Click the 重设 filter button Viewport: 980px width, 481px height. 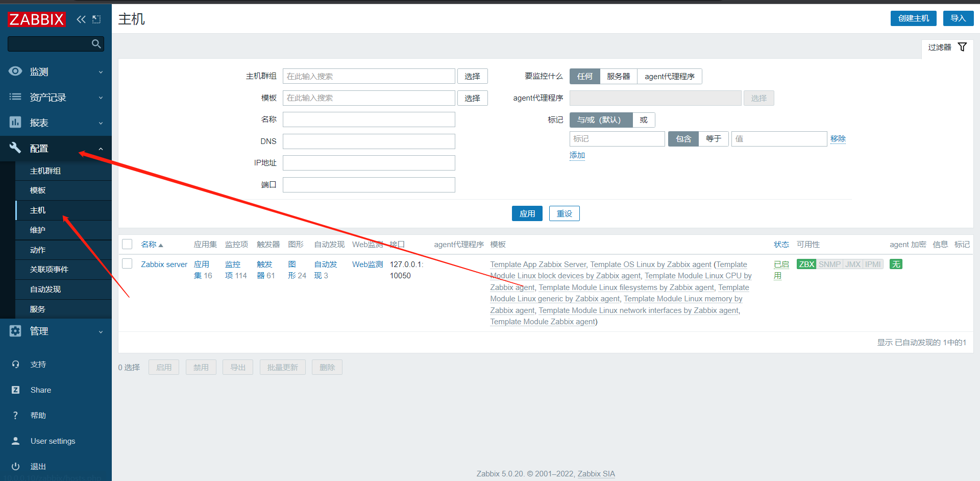(x=565, y=213)
